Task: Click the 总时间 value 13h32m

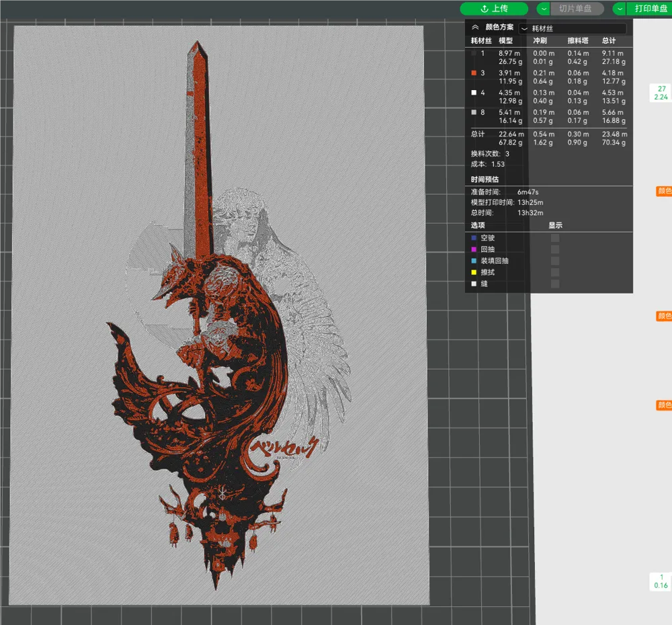Action: tap(531, 213)
